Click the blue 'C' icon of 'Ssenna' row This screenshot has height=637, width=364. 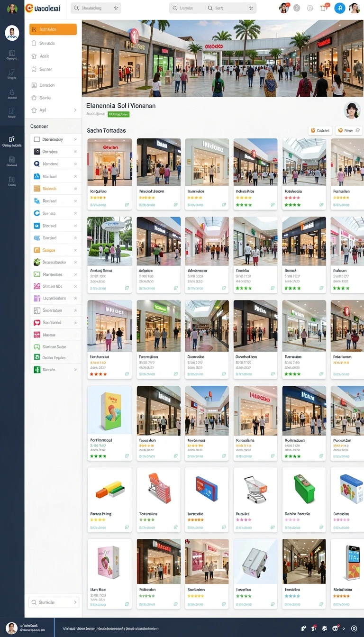pyautogui.click(x=37, y=213)
